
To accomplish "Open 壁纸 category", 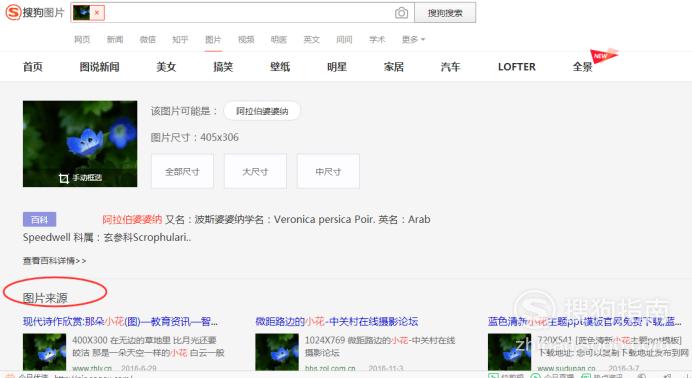I will pyautogui.click(x=280, y=67).
